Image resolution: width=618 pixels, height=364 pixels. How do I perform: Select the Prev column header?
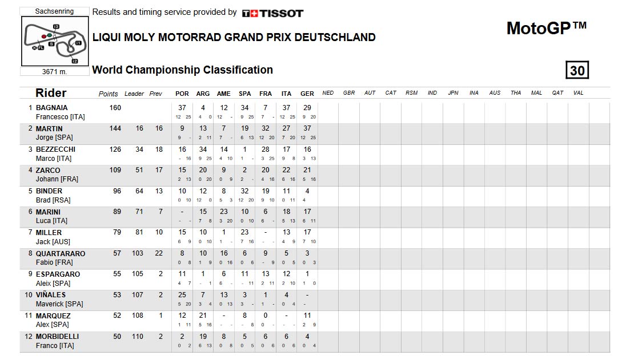[156, 94]
